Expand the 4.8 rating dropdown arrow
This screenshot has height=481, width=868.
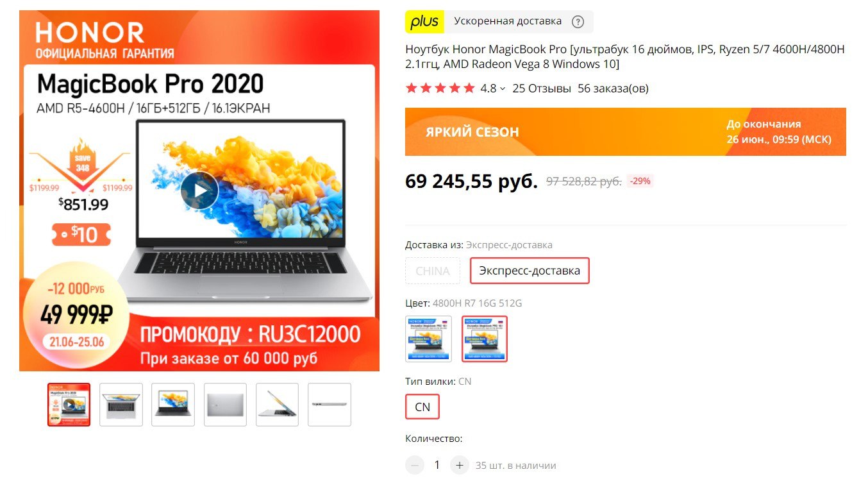click(x=503, y=89)
